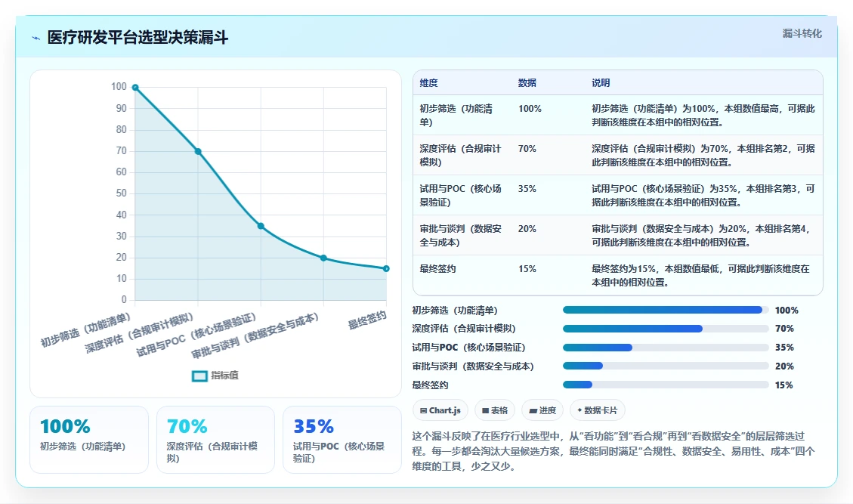Click the 说明 column header

point(601,82)
